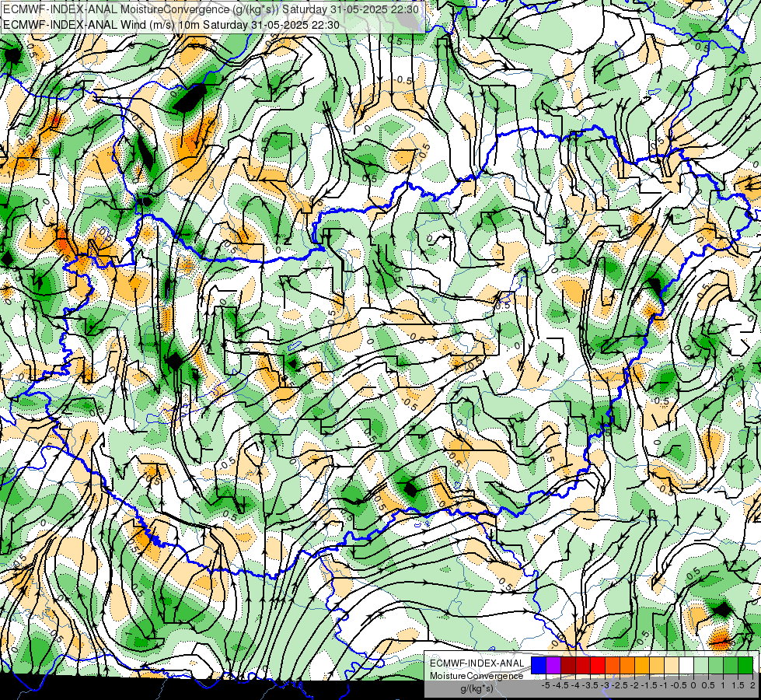Click the darkest green legend swatch
The height and width of the screenshot is (700, 761).
pos(745,665)
